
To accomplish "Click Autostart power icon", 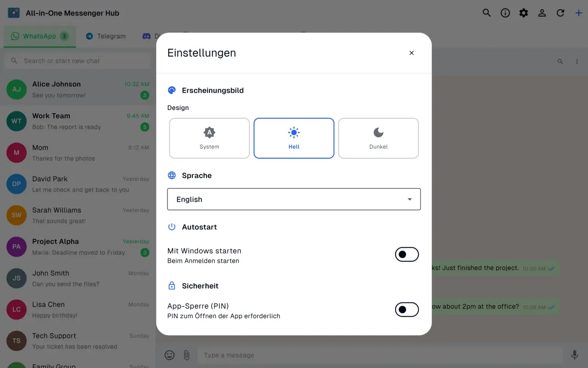I will click(x=172, y=227).
